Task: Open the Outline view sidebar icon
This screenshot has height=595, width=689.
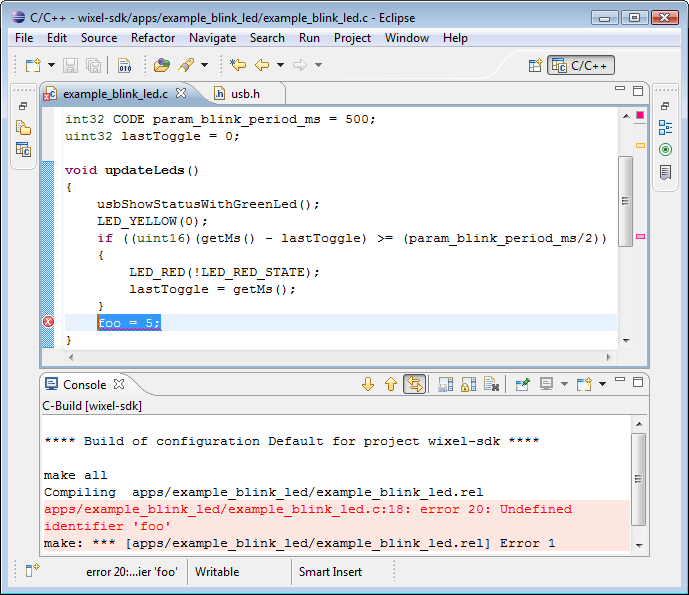Action: pos(665,128)
